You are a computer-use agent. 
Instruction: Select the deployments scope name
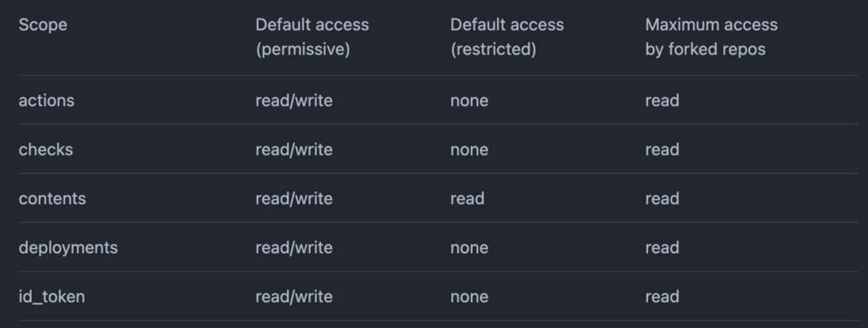coord(68,247)
